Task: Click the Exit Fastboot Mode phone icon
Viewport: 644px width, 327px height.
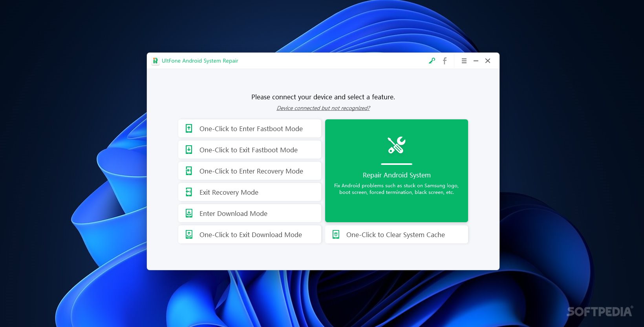Action: (189, 150)
